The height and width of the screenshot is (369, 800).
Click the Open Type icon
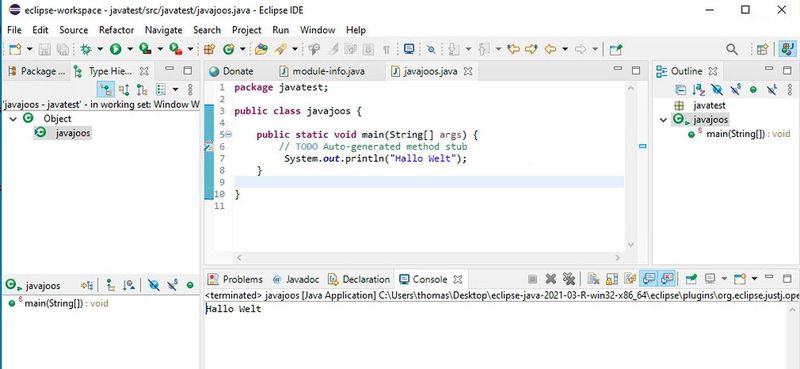[x=261, y=49]
